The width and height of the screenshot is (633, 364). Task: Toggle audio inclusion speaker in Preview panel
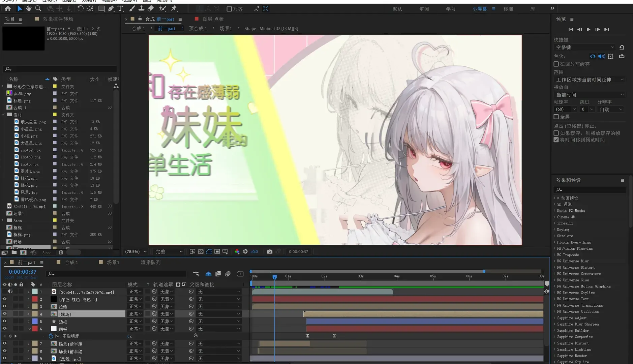[602, 56]
